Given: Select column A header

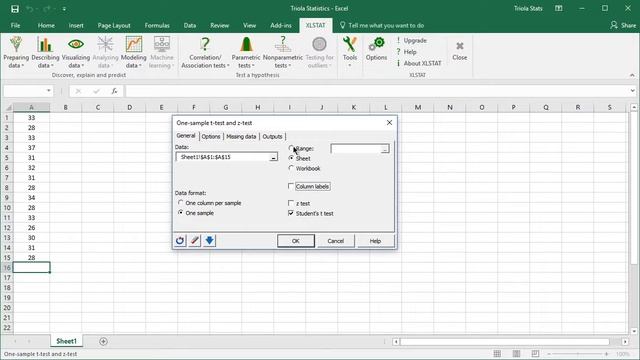Looking at the screenshot, I should coord(31,107).
